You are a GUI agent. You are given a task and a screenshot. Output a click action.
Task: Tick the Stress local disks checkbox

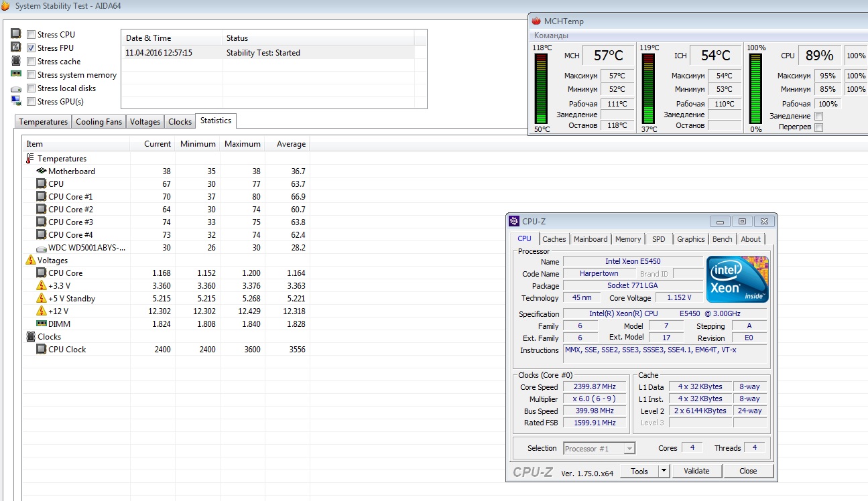[x=31, y=88]
